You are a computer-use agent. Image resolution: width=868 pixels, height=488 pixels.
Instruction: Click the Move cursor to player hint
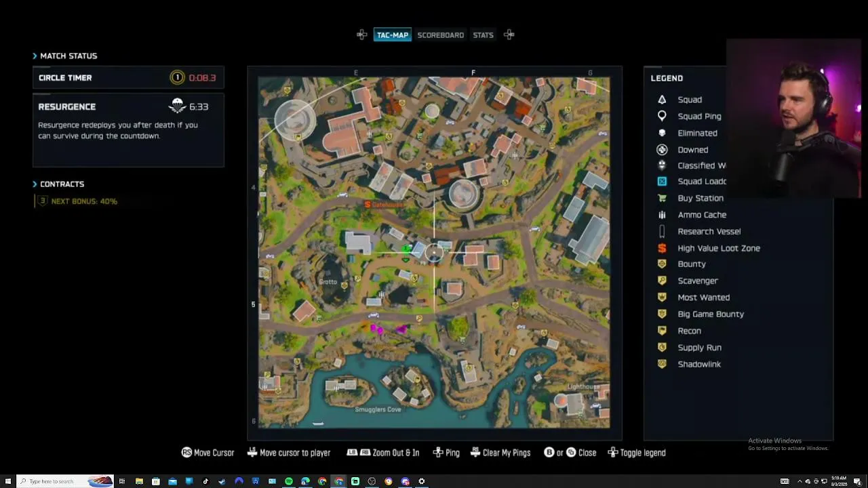pyautogui.click(x=288, y=453)
